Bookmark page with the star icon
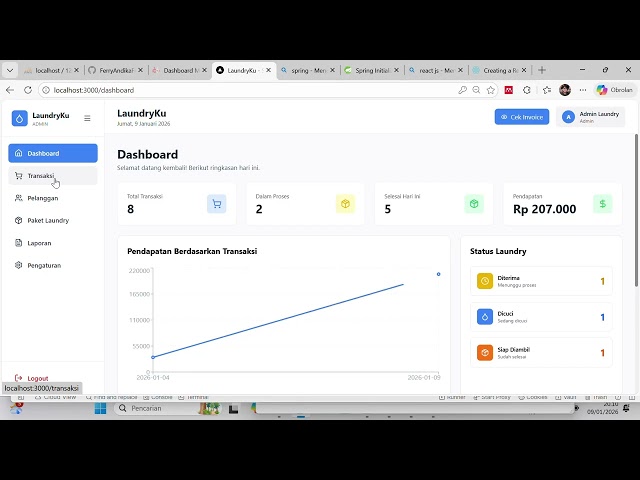 click(x=491, y=90)
